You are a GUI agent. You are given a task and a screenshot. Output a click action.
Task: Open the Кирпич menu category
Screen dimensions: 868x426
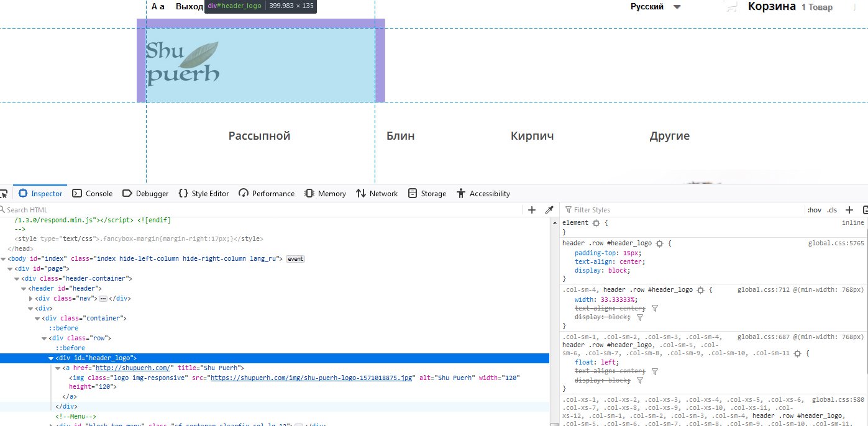532,136
